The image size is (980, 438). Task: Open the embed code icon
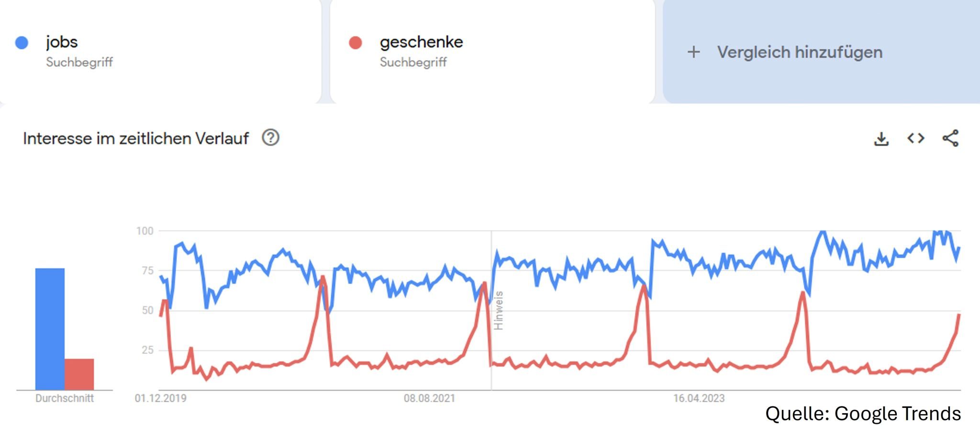(915, 138)
